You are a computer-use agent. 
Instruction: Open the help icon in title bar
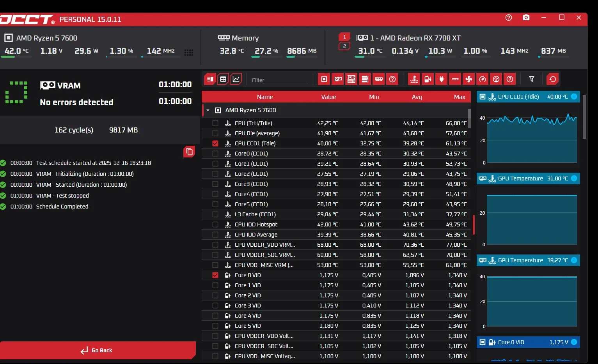click(509, 18)
